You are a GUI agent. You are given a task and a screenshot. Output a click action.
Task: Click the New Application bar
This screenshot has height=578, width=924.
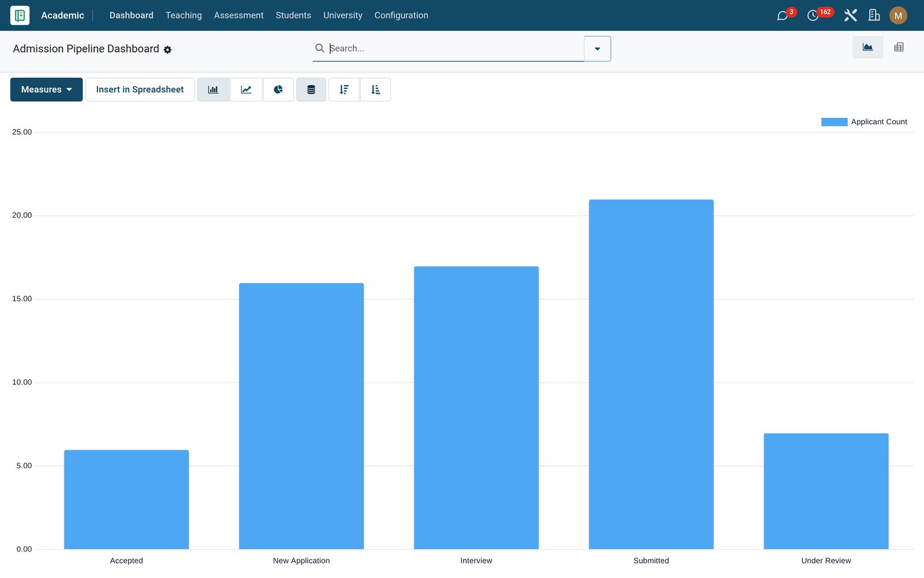(301, 416)
